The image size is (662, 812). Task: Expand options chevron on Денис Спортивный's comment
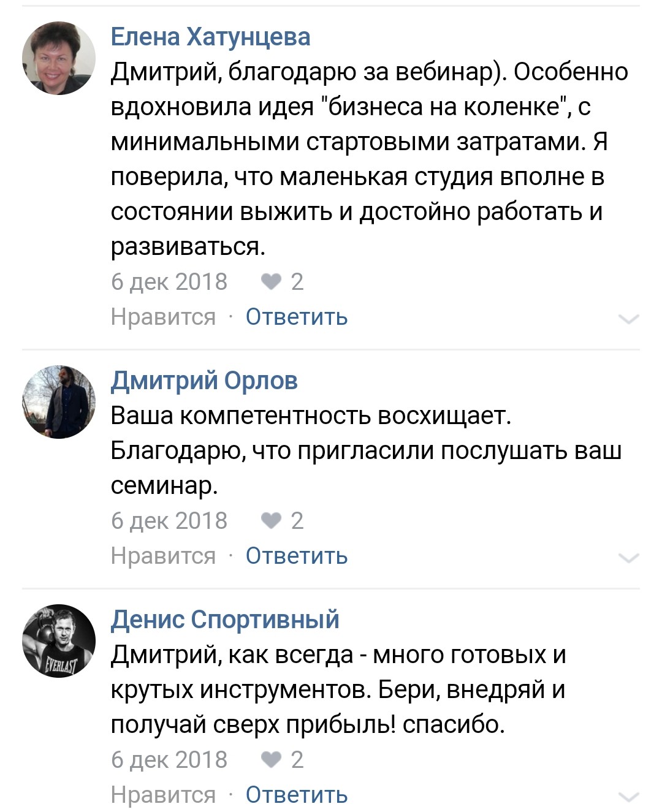629,796
